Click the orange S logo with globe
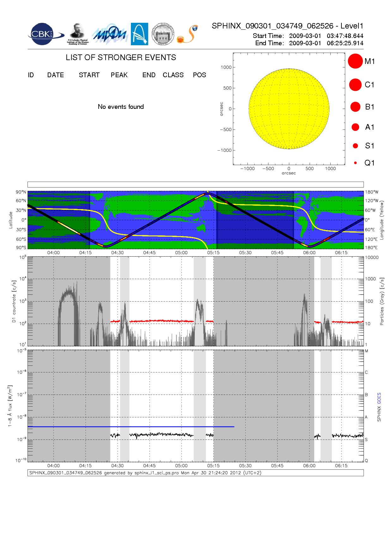 (x=188, y=34)
